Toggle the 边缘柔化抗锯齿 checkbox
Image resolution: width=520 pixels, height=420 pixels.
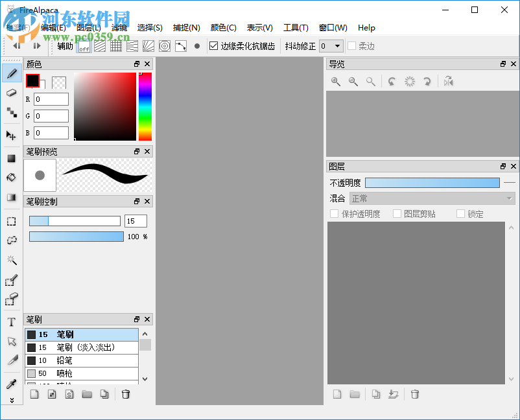pyautogui.click(x=214, y=45)
